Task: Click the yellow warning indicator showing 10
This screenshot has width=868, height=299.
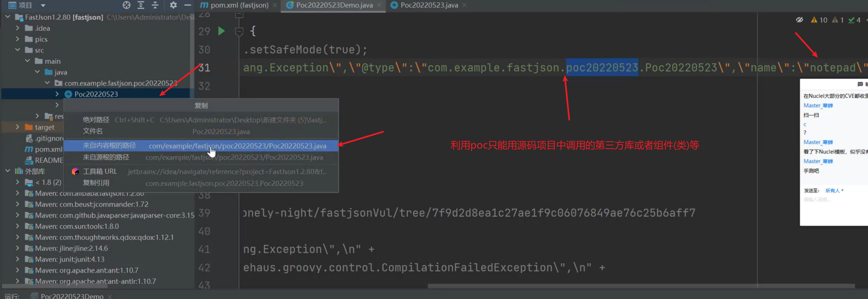Action: (x=819, y=20)
